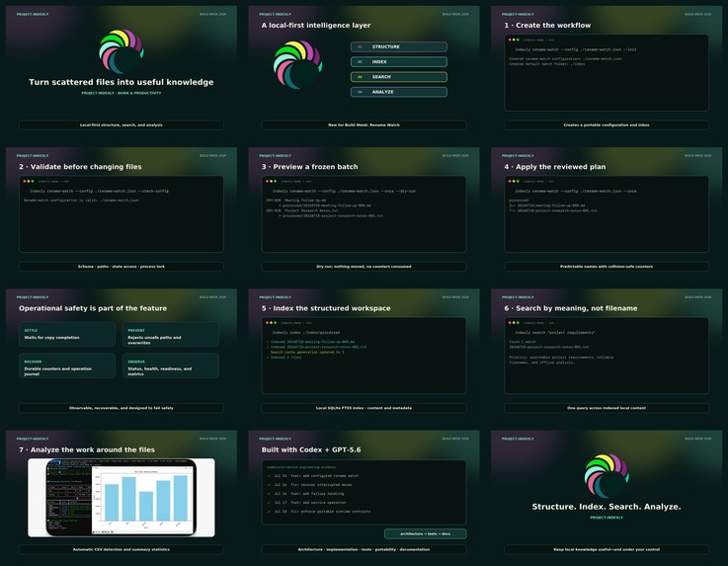Click the 'A local-first intelligence layer' title
Viewport: 728px width, 566px height.
point(316,25)
